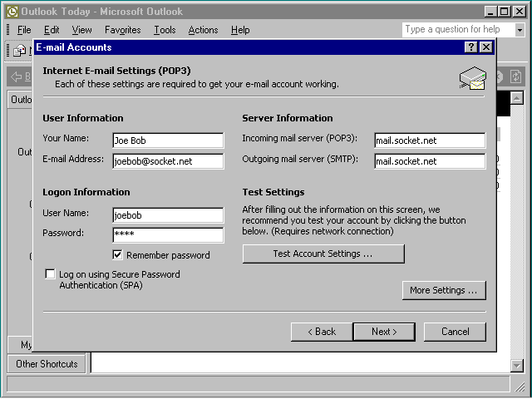Click the Back arrow in Outlook toolbar
The width and height of the screenshot is (532, 399).
[17, 76]
